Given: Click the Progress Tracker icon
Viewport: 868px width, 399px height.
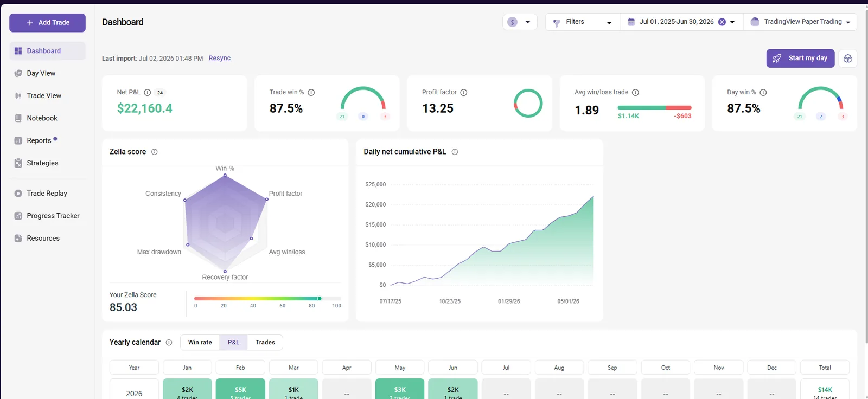Looking at the screenshot, I should [18, 216].
